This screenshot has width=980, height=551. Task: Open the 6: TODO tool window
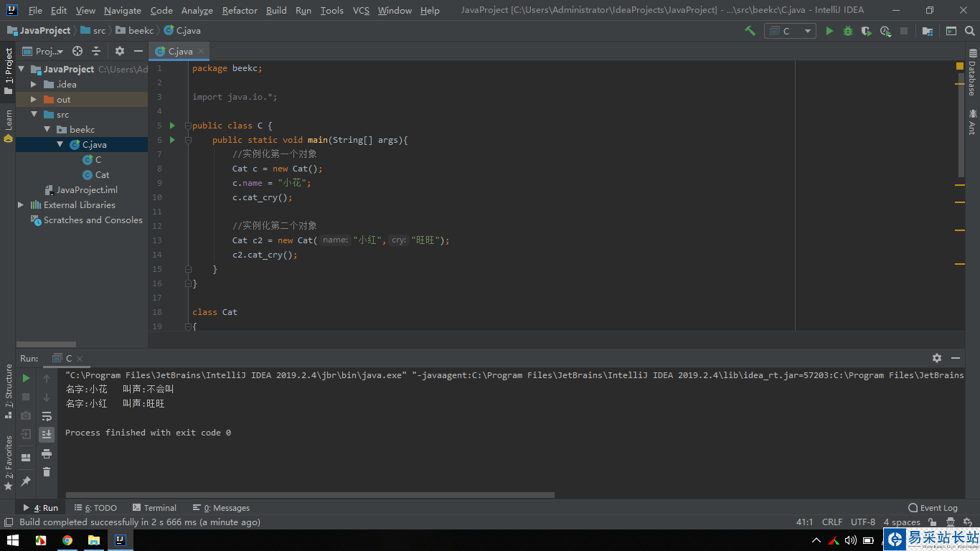96,507
